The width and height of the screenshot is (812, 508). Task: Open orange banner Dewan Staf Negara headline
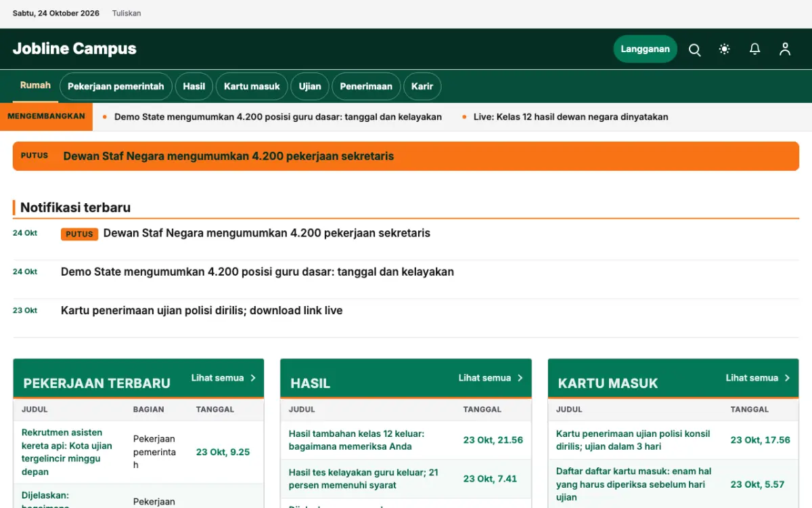pos(229,156)
